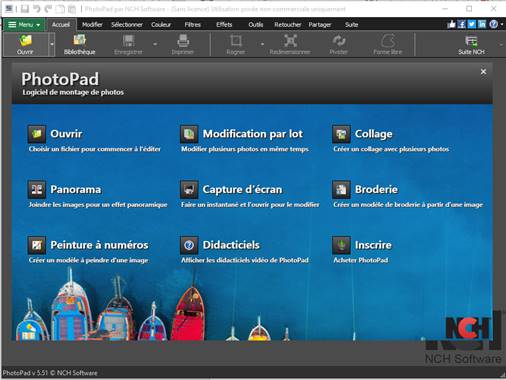Click 'Acheter PhotoPad' text

(x=361, y=260)
